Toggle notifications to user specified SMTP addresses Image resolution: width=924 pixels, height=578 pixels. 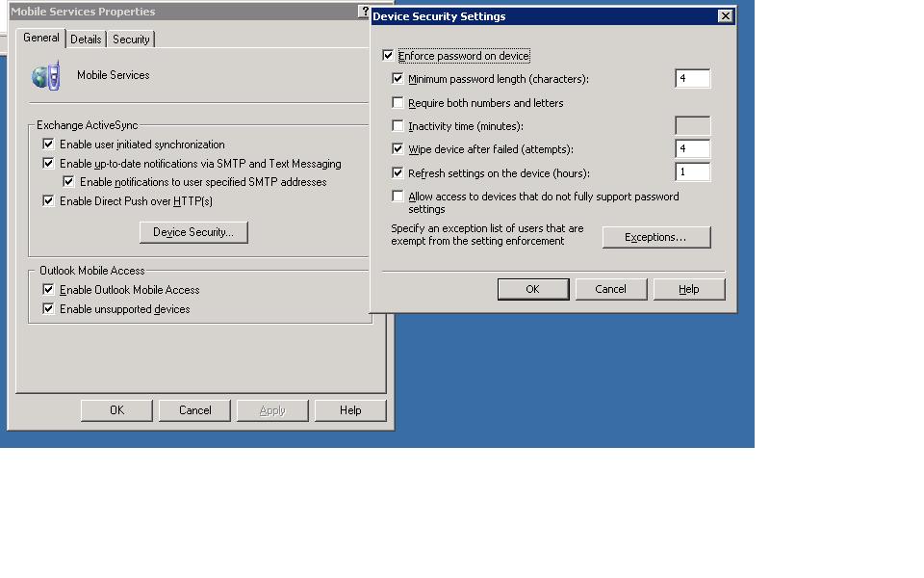68,182
